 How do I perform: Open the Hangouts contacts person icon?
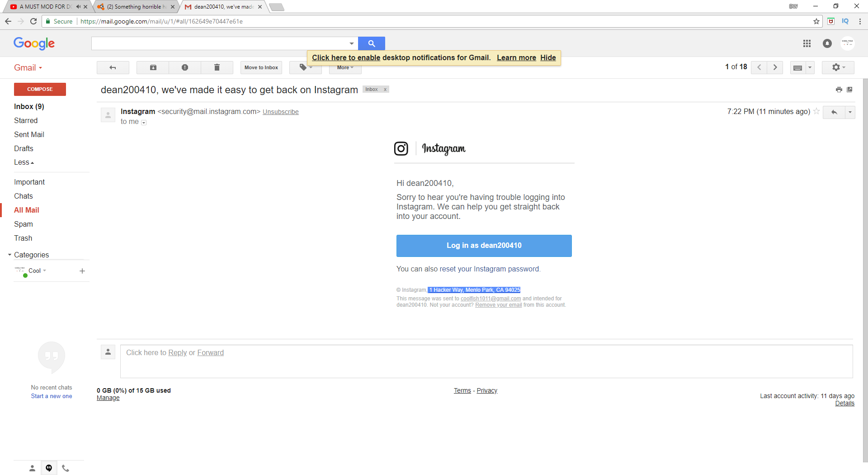tap(32, 468)
